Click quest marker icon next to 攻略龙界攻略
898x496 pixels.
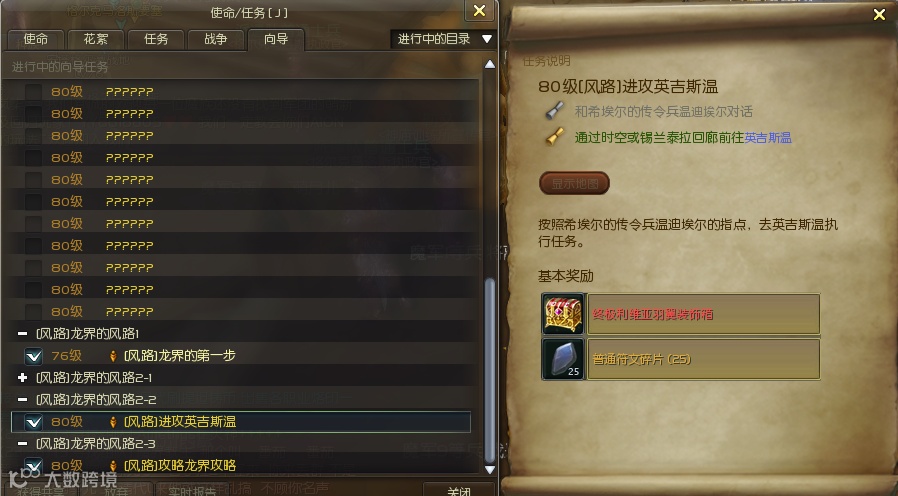113,466
